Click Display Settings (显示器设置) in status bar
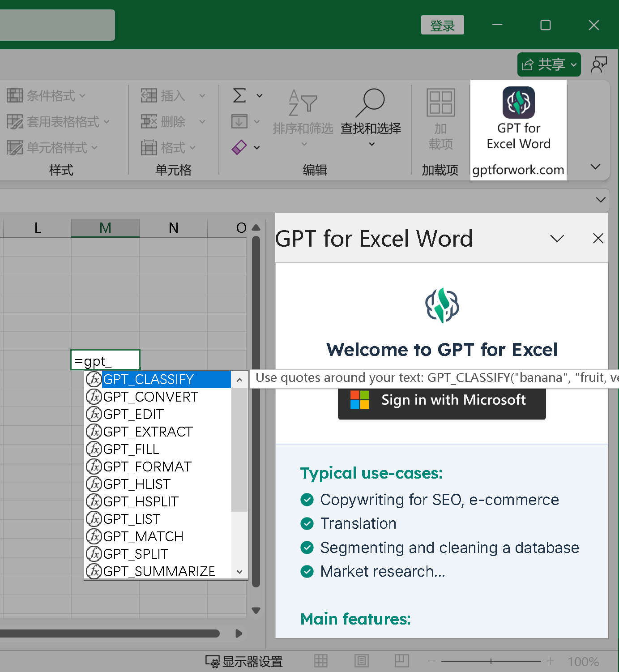Image resolution: width=619 pixels, height=672 pixels. [x=244, y=661]
